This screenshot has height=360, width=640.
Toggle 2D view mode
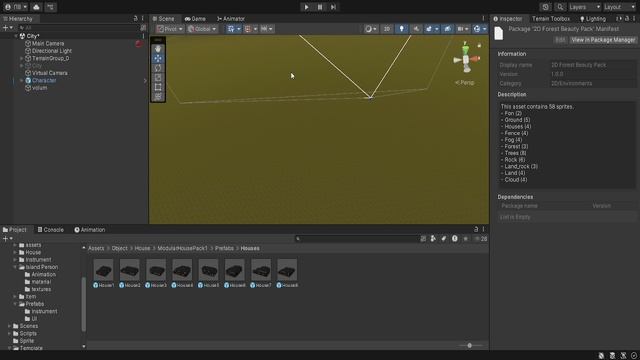click(x=387, y=29)
